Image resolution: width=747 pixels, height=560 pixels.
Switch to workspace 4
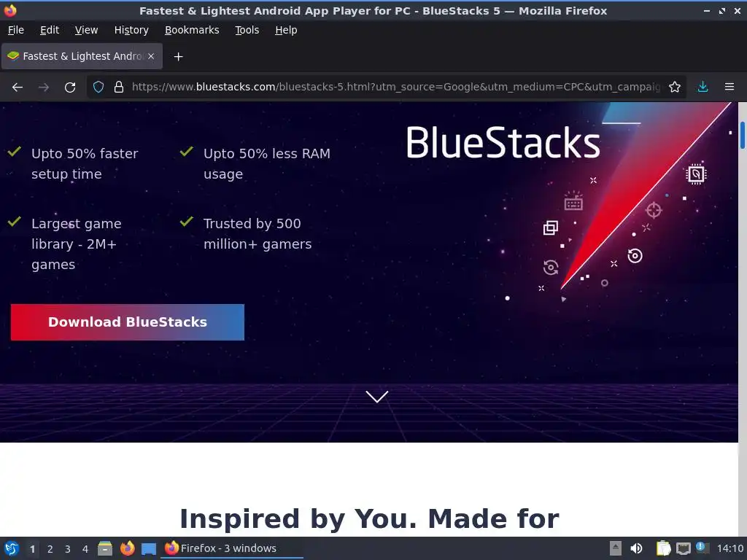(85, 549)
